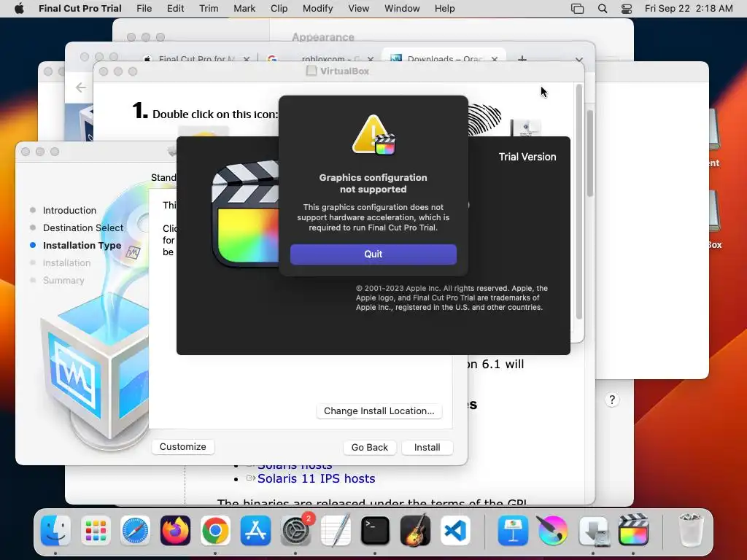Open the Solaris 11 IPS hosts link
The width and height of the screenshot is (747, 560).
317,478
